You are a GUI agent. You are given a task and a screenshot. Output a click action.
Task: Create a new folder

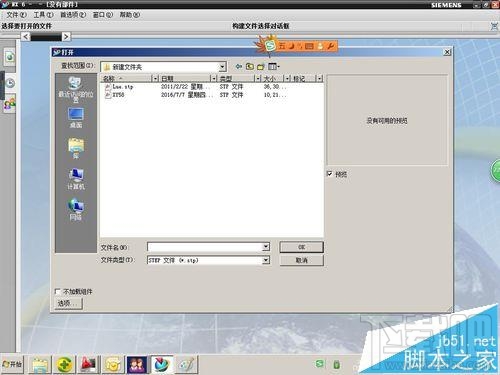(261, 66)
